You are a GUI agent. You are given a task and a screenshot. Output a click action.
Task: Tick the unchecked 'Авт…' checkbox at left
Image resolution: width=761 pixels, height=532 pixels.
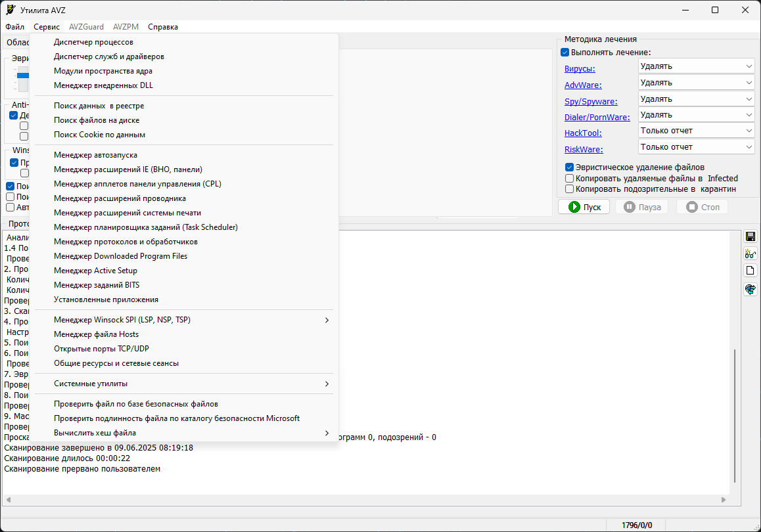(x=11, y=207)
